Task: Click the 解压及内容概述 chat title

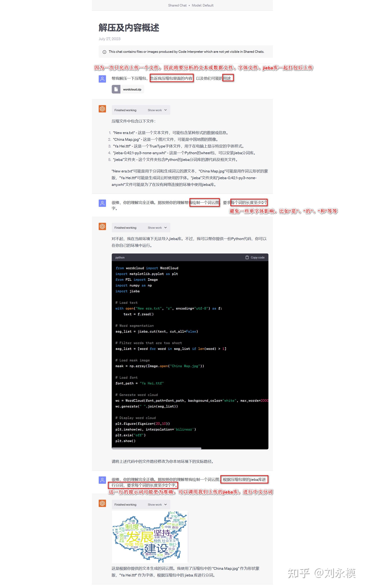Action: coord(129,27)
